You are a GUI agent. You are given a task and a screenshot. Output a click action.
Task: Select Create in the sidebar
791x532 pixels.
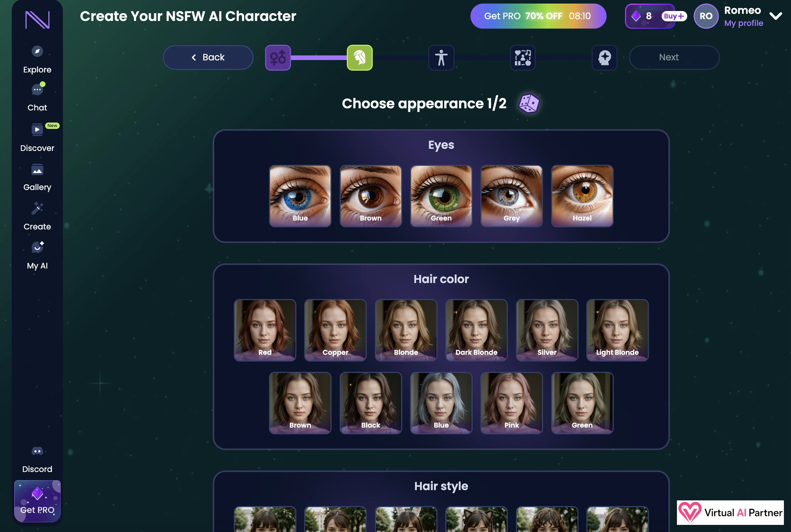point(37,217)
